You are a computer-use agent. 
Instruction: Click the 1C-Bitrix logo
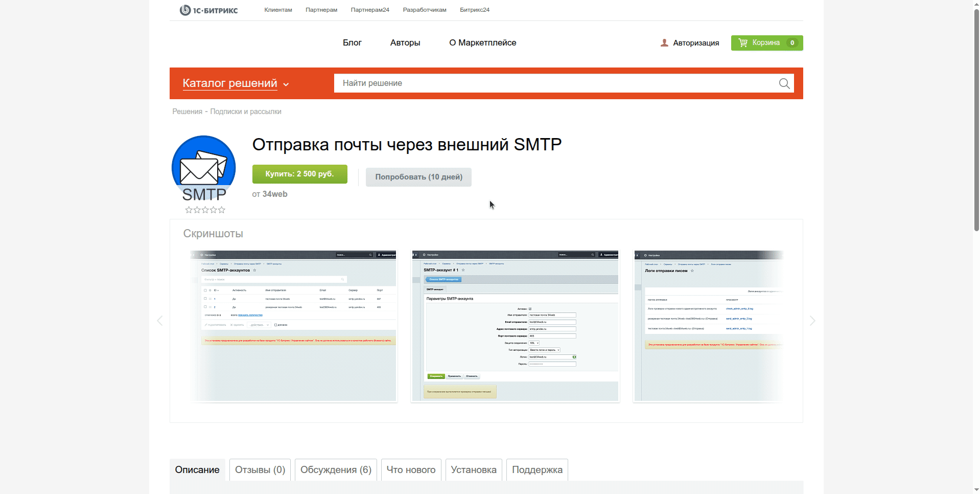(208, 10)
